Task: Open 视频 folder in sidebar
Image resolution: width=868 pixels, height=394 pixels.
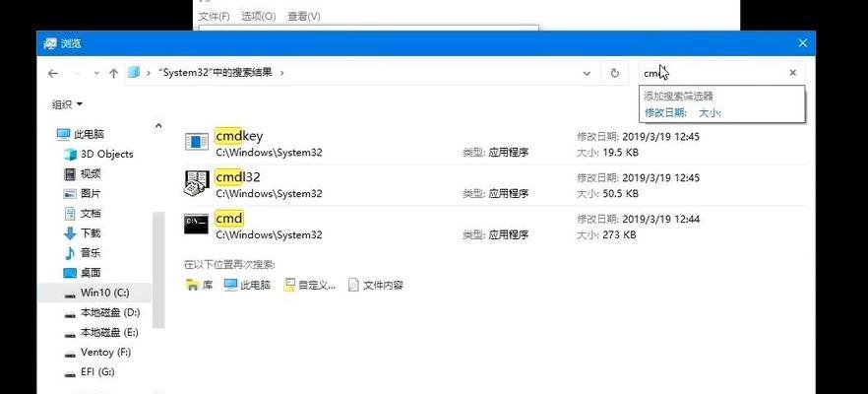Action: [83, 173]
